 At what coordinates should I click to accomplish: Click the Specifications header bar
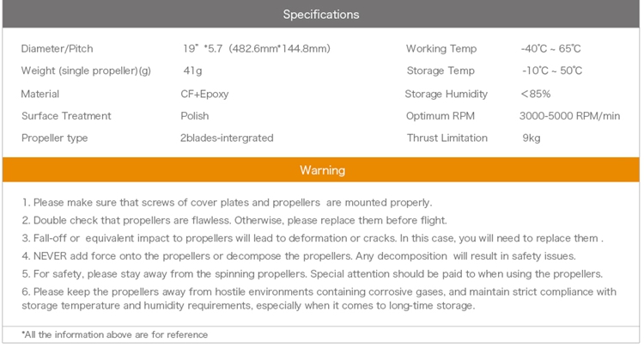click(321, 15)
